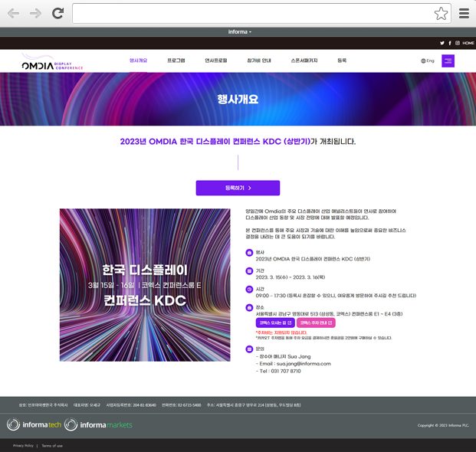Open the purple 코엑스 directions button
Image resolution: width=476 pixels, height=452 pixels.
(x=275, y=323)
